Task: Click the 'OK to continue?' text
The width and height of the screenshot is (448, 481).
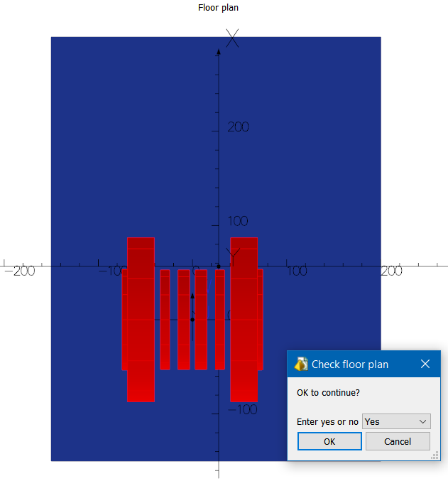Action: click(328, 393)
